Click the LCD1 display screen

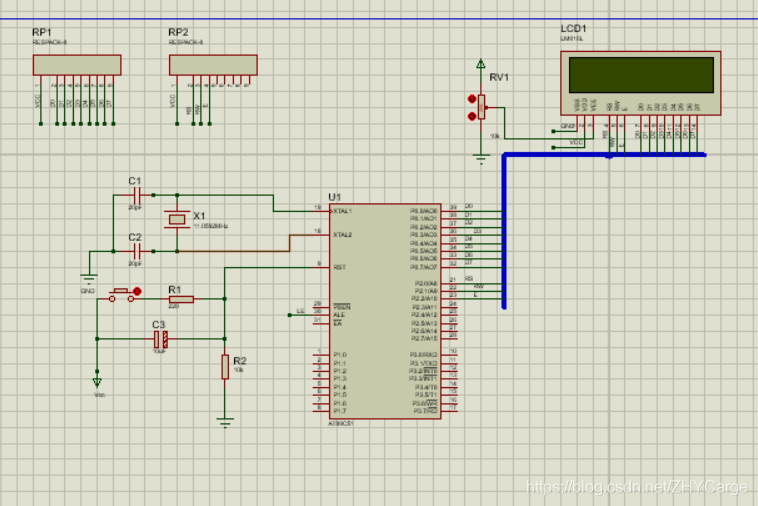point(641,75)
